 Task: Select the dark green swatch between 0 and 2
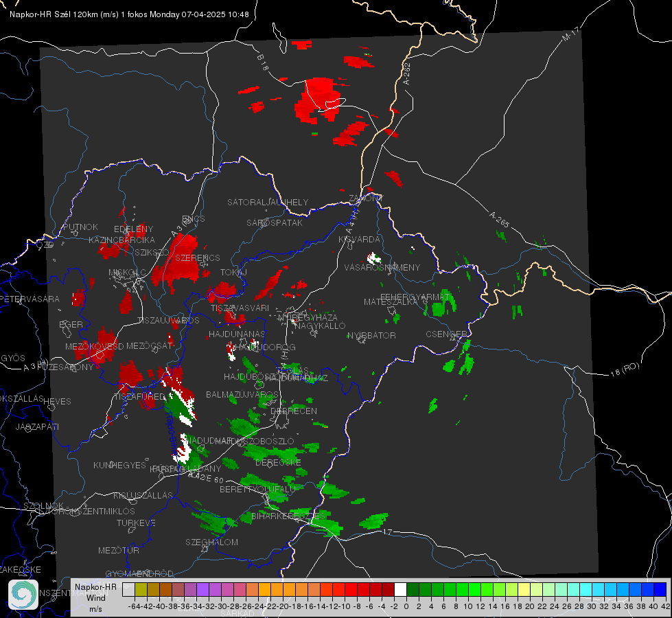coord(413,590)
